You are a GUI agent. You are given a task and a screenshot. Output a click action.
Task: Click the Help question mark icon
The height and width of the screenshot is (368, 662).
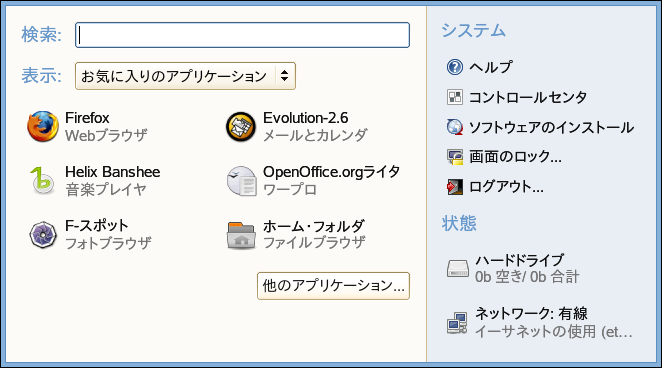pyautogui.click(x=455, y=67)
